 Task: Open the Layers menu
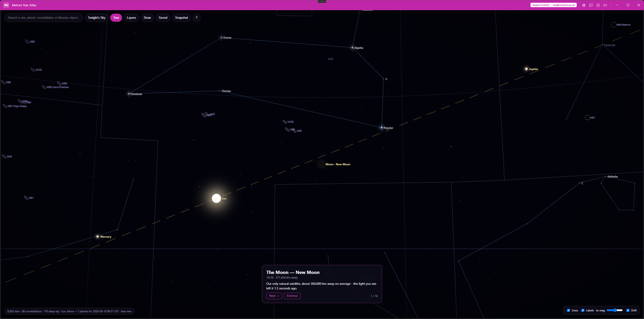[x=132, y=18]
